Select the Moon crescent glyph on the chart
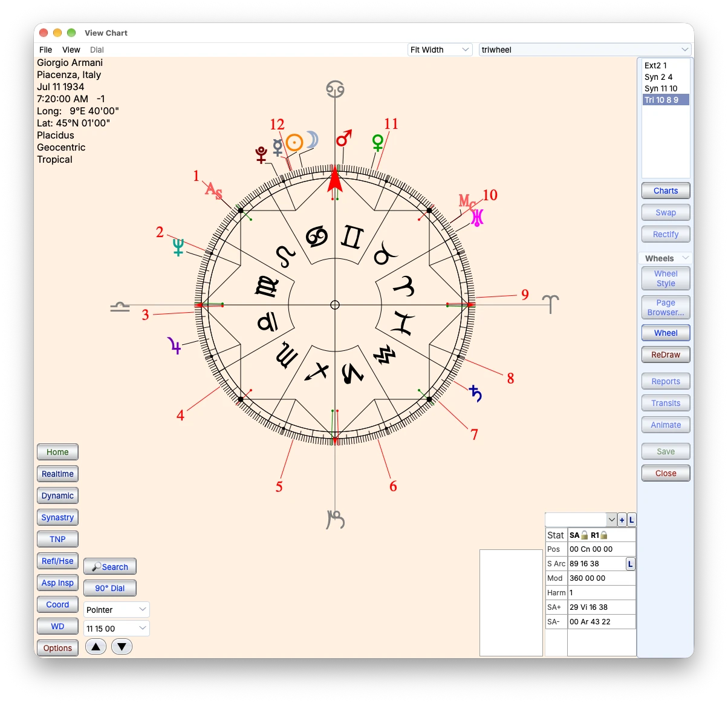This screenshot has width=728, height=703. tap(311, 140)
